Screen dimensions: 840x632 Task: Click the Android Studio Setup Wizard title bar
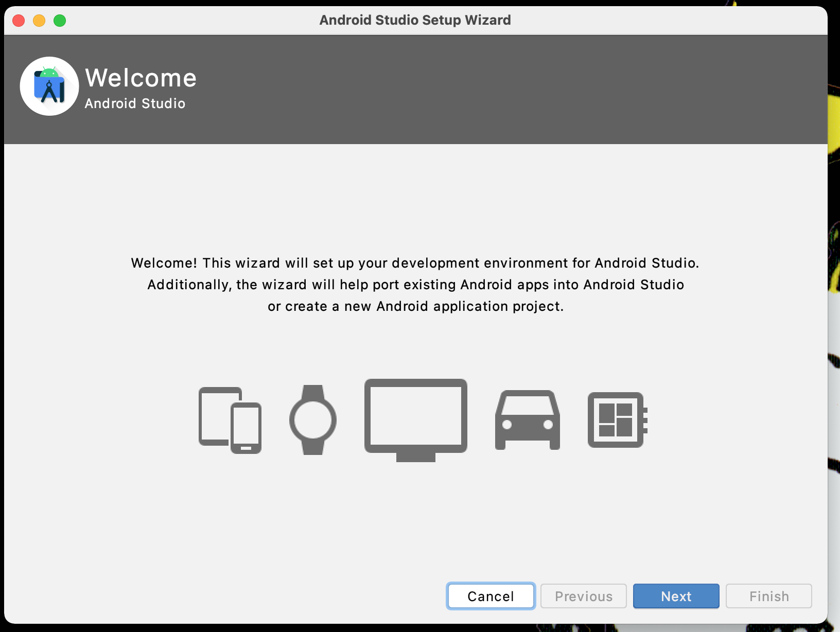click(415, 20)
